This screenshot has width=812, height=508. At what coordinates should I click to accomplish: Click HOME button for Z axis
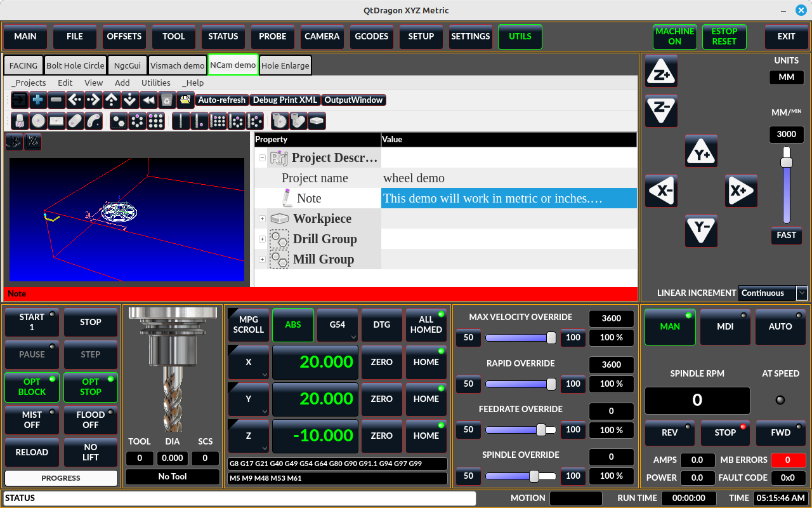pyautogui.click(x=426, y=436)
